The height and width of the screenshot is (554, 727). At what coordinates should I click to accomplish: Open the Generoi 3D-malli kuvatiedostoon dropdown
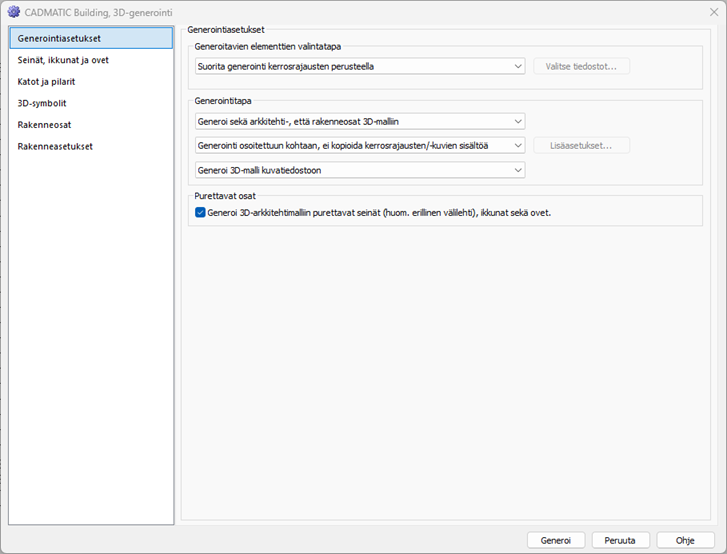point(360,170)
